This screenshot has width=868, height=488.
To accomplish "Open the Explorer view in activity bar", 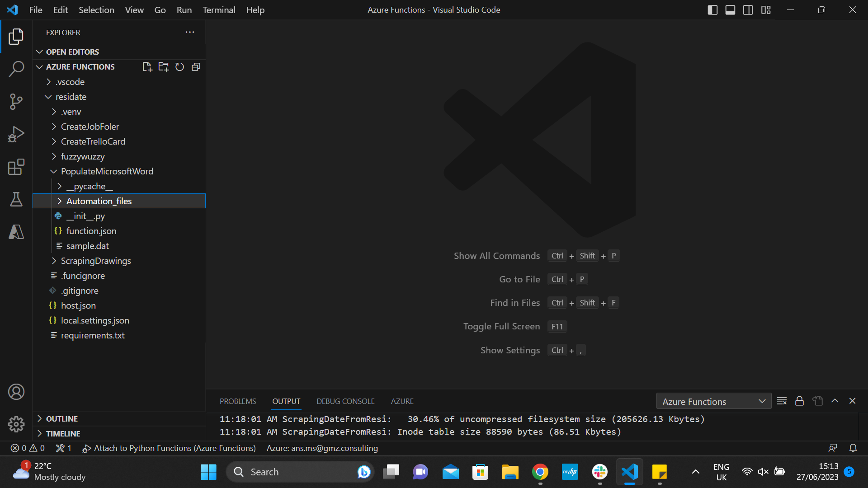I will point(16,37).
